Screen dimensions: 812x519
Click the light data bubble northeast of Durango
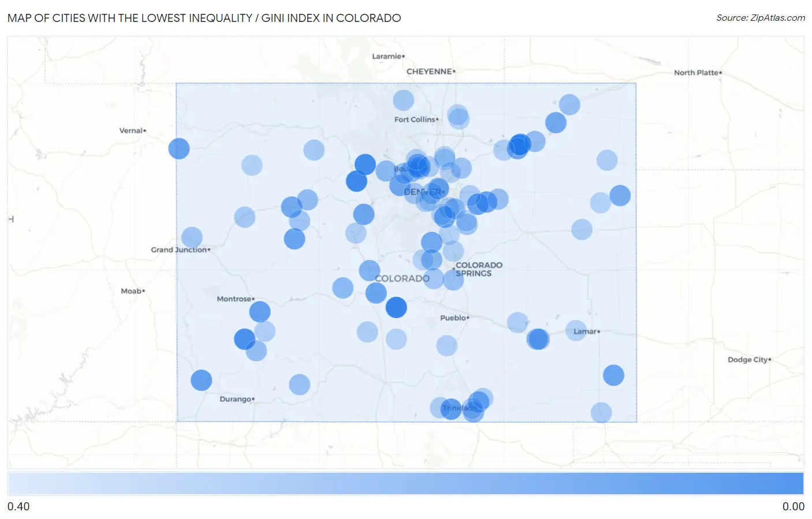point(299,384)
